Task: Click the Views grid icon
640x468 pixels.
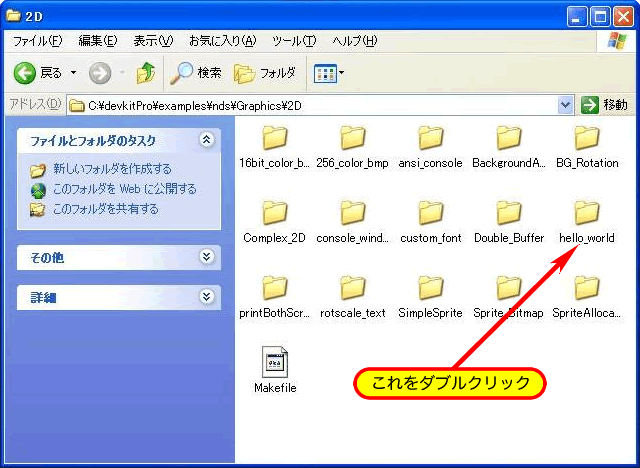Action: [325, 73]
